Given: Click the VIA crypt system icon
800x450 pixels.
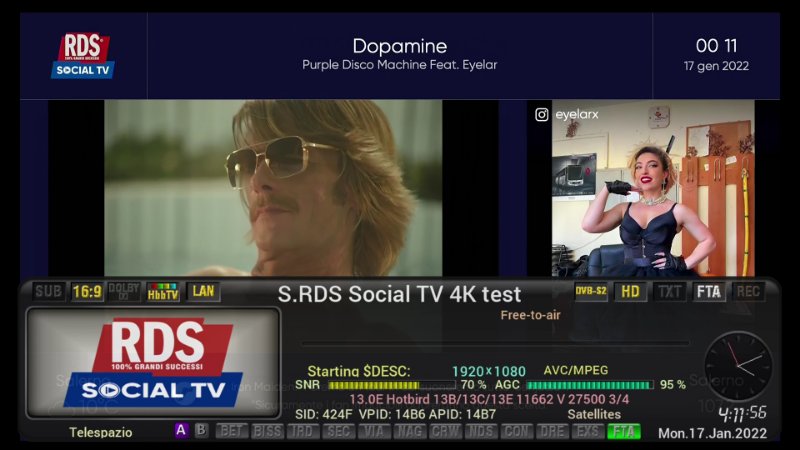Looking at the screenshot, I should point(374,432).
